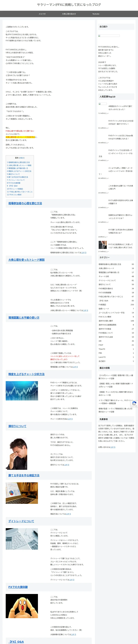The height and width of the screenshot is (644, 138).
Task: Click businessman thumbnail in popular articles
Action: [x=102, y=245]
